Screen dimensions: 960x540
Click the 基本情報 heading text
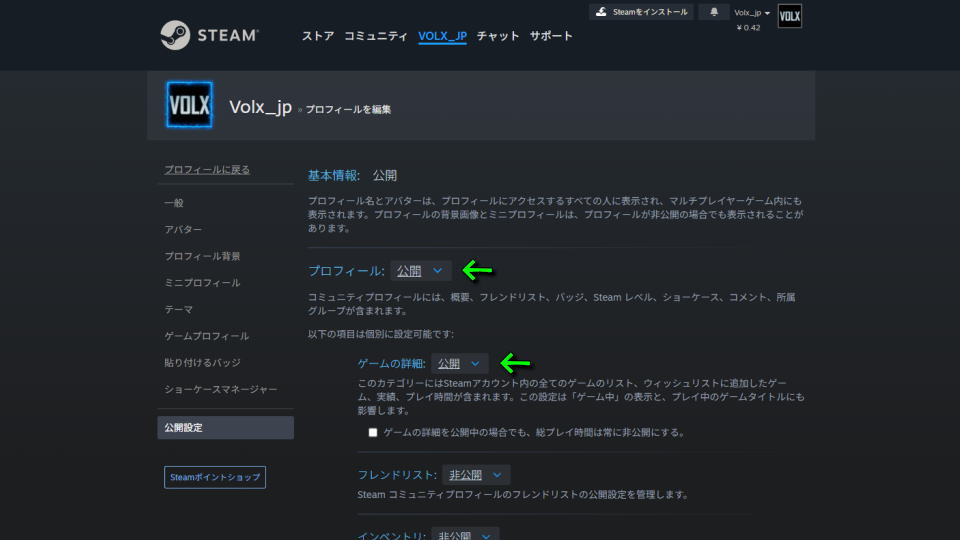pos(334,176)
